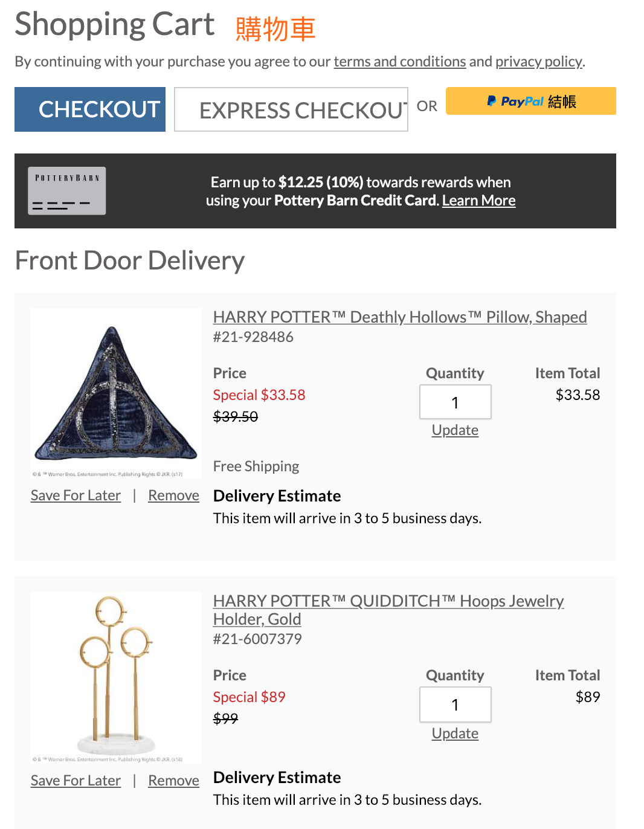644x829 pixels.
Task: Click the Pottery Barn credit card icon
Action: (x=67, y=191)
